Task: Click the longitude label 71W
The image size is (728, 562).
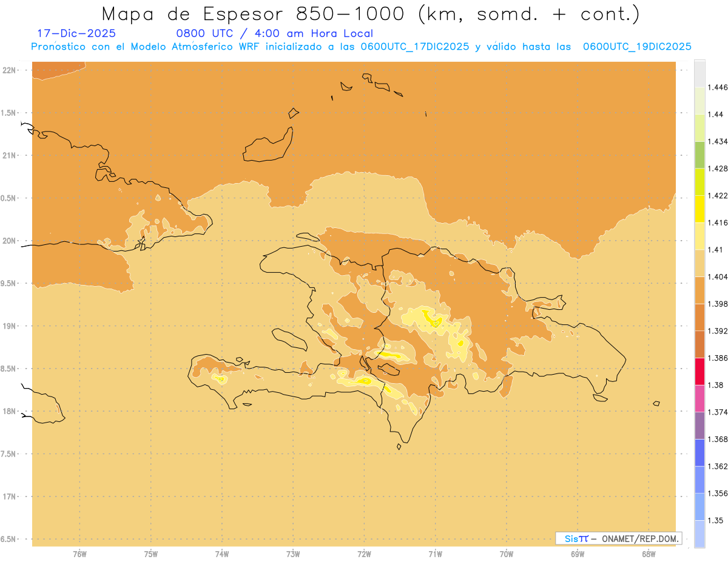Action: (436, 555)
